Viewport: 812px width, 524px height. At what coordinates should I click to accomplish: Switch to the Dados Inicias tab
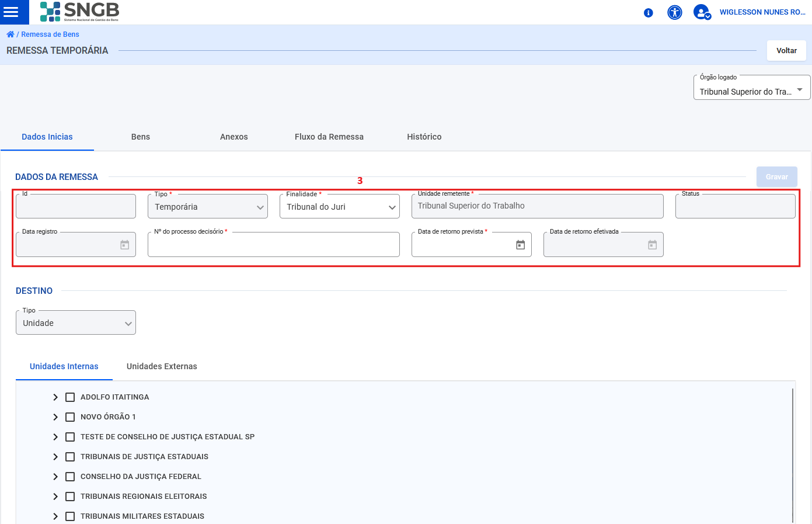point(47,137)
